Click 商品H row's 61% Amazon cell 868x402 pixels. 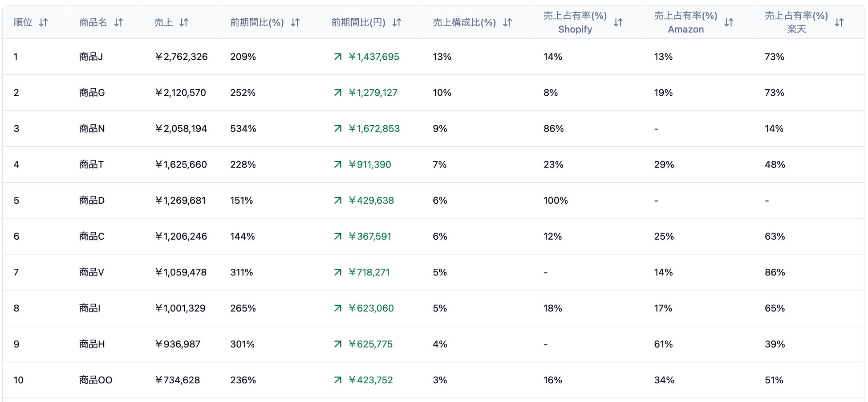pos(663,344)
